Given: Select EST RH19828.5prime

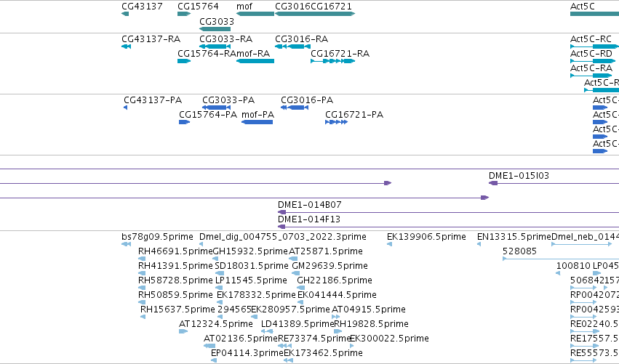Looking at the screenshot, I should tap(338, 331).
